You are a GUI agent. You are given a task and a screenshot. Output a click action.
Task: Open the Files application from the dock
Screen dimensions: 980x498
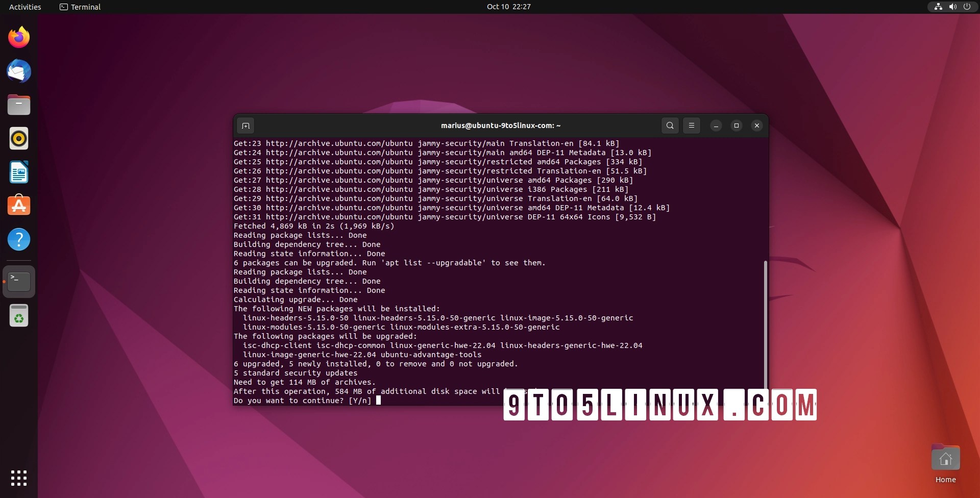[19, 105]
